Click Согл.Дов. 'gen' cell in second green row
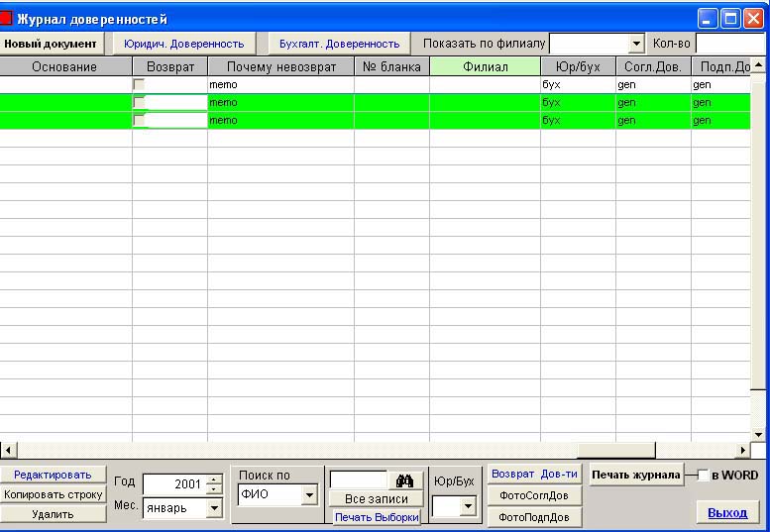 (x=653, y=120)
